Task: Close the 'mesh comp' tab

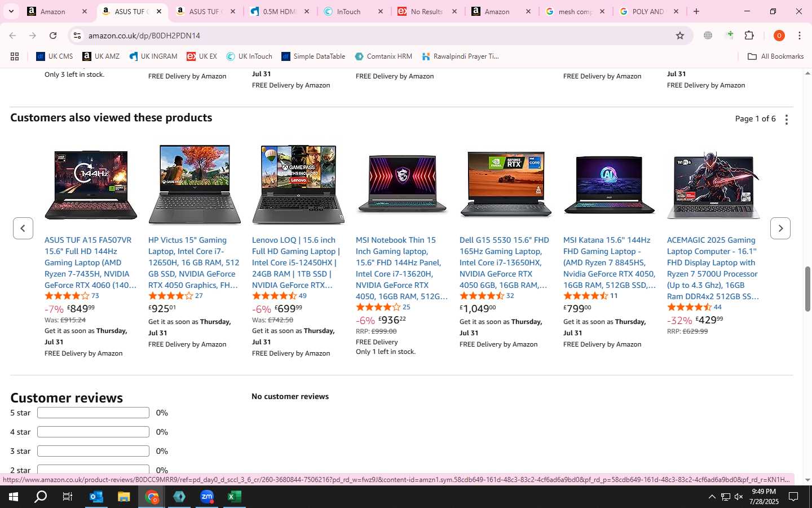Action: point(602,11)
